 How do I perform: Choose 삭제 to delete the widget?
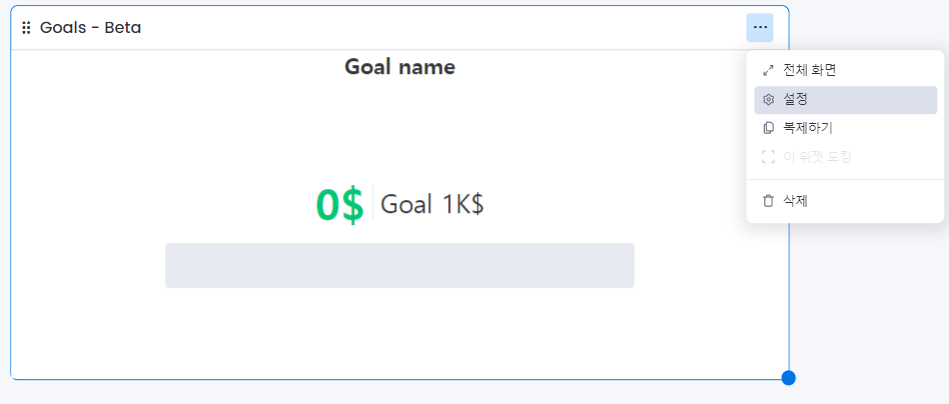coord(796,201)
